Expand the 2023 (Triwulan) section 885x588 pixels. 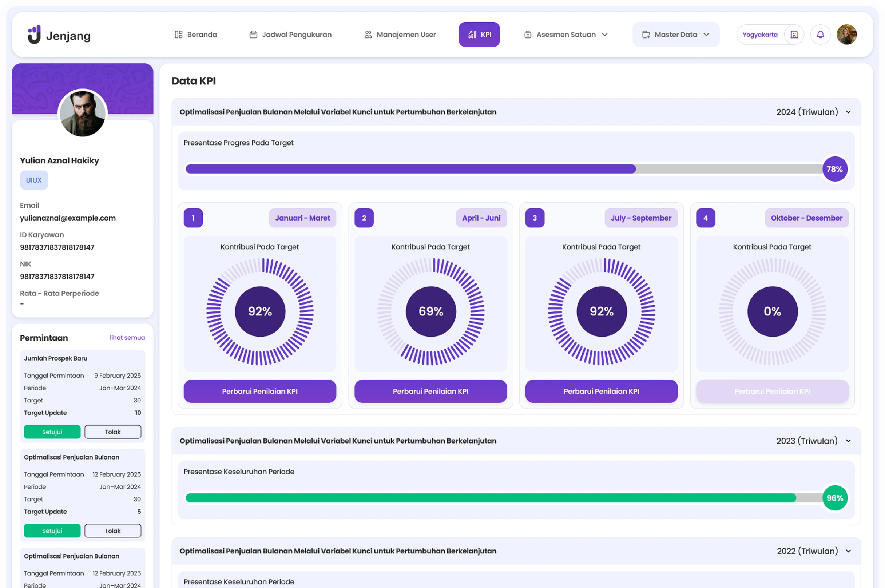pos(848,441)
